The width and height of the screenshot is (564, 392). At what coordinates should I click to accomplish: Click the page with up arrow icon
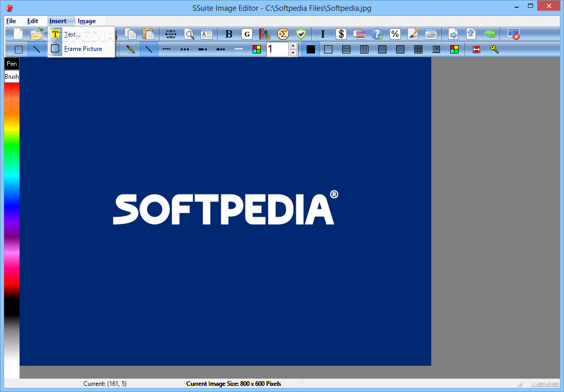[x=471, y=34]
